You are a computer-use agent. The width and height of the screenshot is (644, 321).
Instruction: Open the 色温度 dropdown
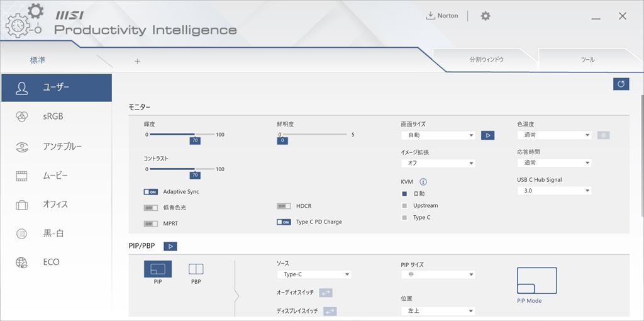(555, 135)
